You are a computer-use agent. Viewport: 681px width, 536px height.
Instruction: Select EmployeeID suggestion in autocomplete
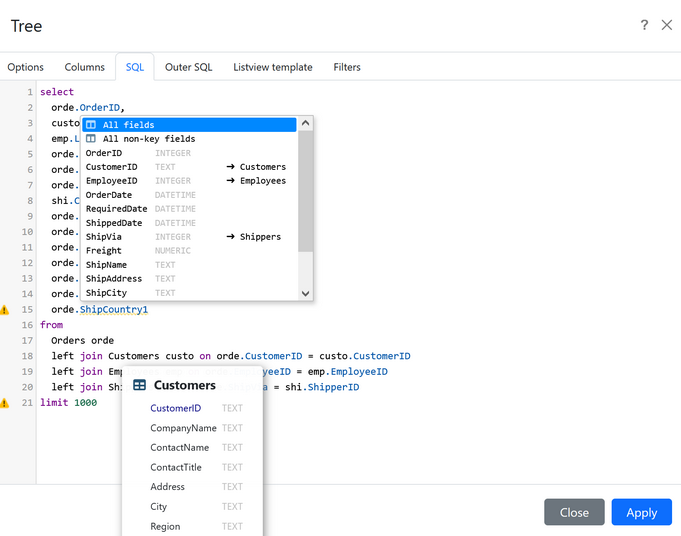[x=189, y=181]
